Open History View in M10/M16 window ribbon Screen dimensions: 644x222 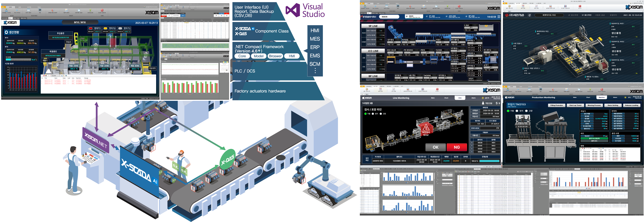79,11
